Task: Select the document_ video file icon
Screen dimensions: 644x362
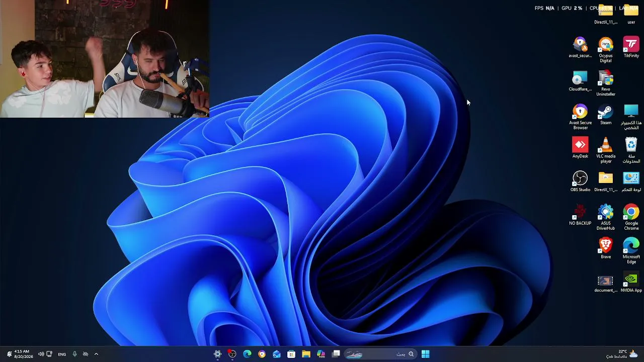Action: tap(605, 283)
